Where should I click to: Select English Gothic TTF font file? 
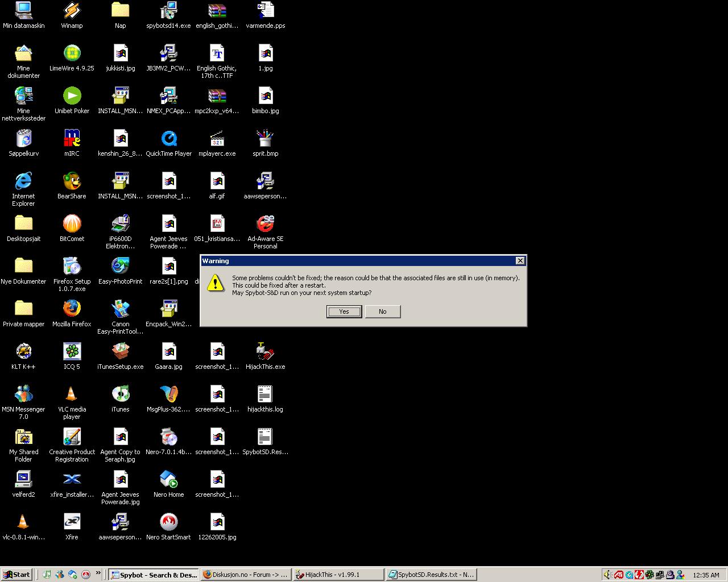[217, 61]
